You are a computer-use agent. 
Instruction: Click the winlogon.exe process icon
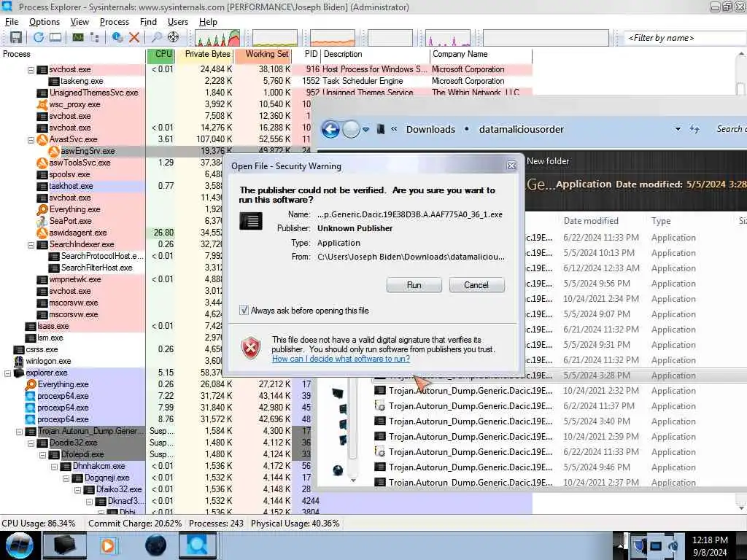(x=19, y=361)
